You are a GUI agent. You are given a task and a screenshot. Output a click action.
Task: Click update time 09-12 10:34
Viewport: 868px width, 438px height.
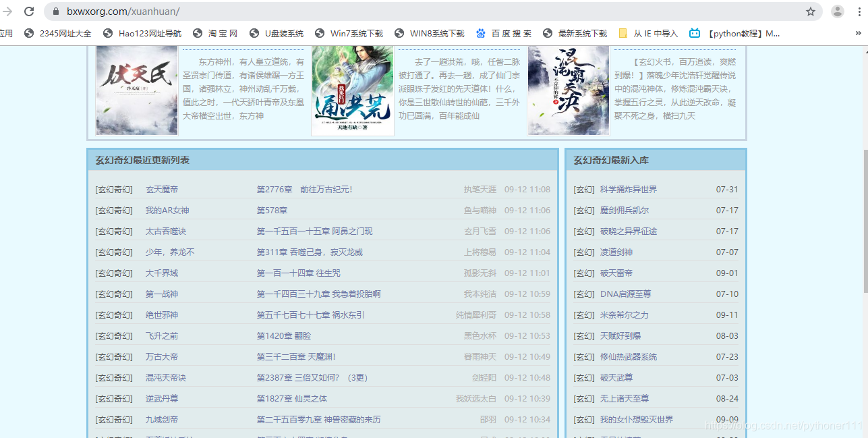click(527, 420)
